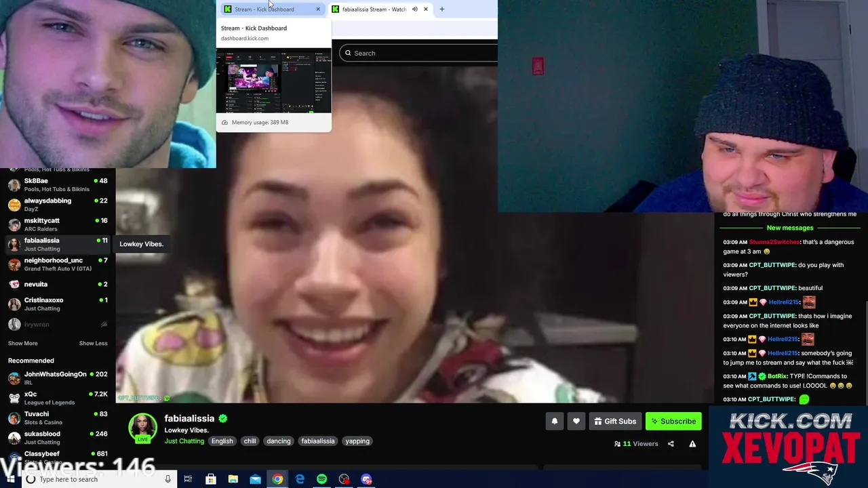Click xQc's avatar under Recommended
The width and height of the screenshot is (868, 488).
coord(14,398)
